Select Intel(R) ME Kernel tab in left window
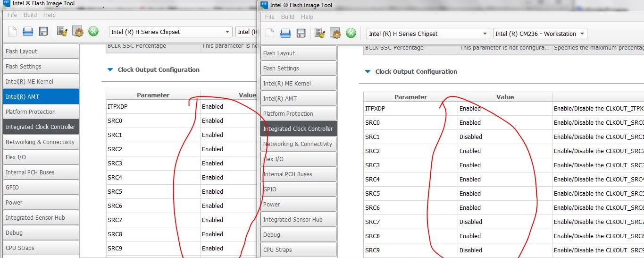The image size is (644, 258). coord(41,82)
